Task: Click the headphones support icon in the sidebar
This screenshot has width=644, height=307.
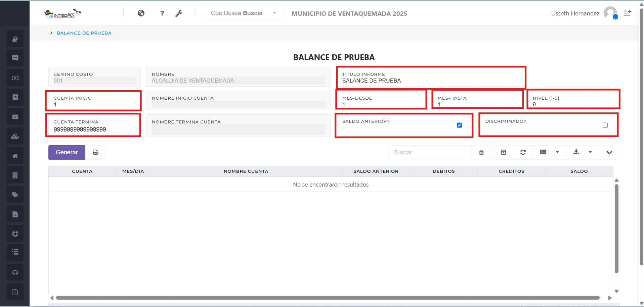Action: tap(15, 272)
